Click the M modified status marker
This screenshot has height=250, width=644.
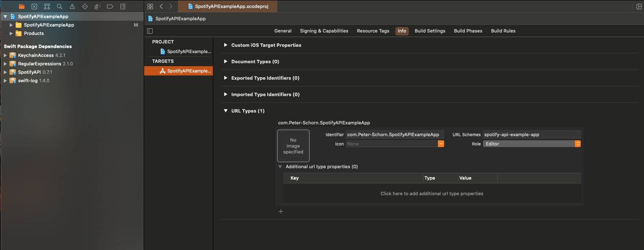pyautogui.click(x=136, y=25)
